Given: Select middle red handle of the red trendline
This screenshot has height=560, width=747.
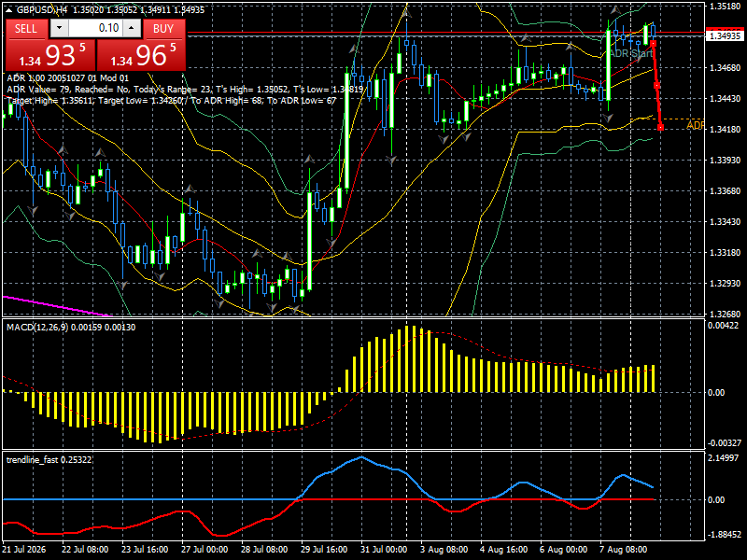Looking at the screenshot, I should (x=656, y=85).
